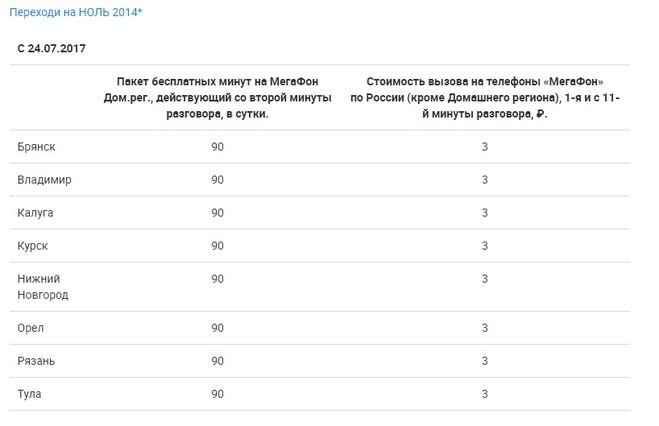Select the Калуга row label
The width and height of the screenshot is (659, 426).
[x=36, y=213]
